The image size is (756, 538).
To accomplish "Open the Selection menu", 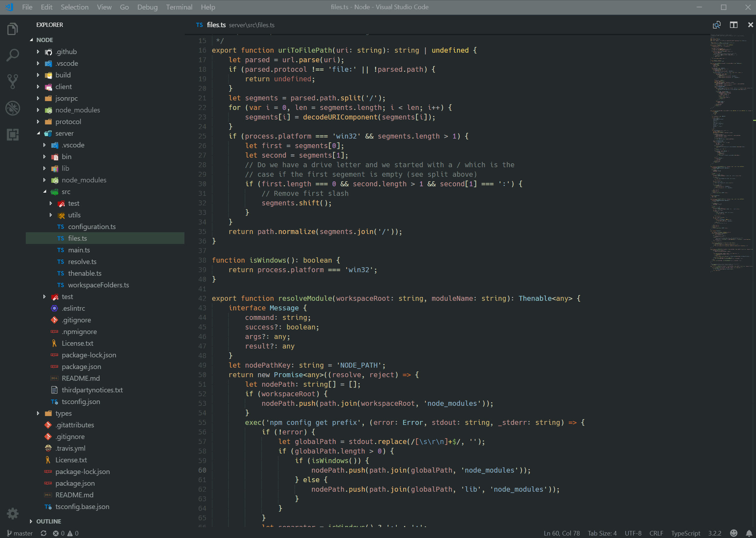I will 74,7.
